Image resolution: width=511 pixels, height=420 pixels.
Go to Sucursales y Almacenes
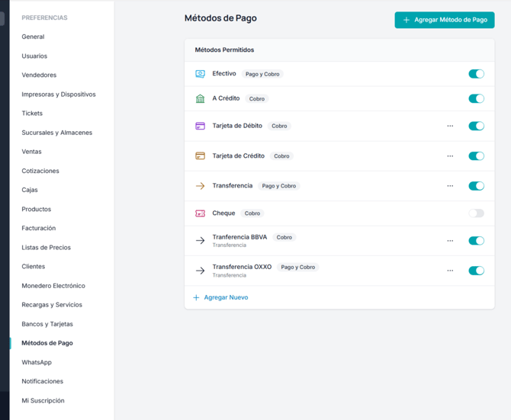tap(57, 133)
